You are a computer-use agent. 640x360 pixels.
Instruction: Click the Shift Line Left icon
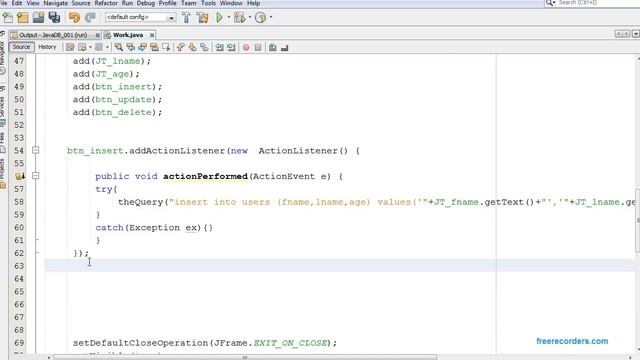[x=220, y=47]
